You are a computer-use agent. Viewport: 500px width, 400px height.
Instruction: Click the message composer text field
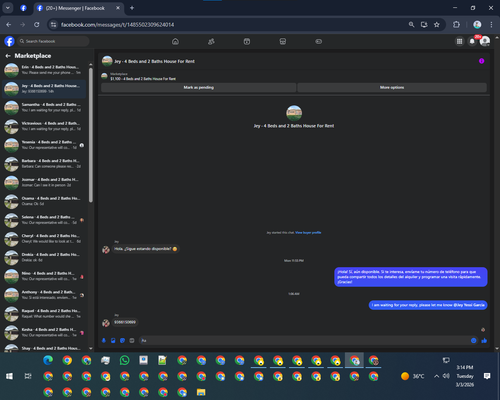(x=303, y=340)
